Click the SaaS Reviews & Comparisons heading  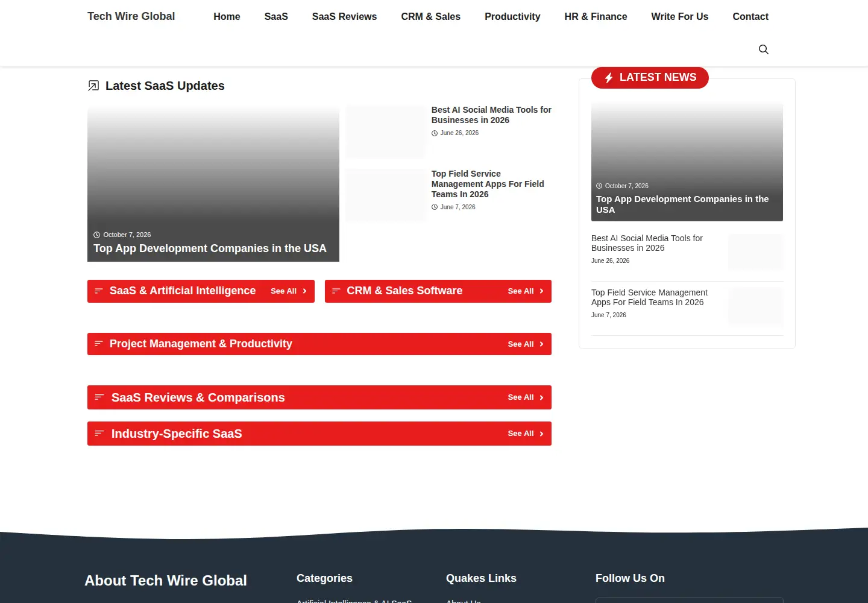click(198, 397)
